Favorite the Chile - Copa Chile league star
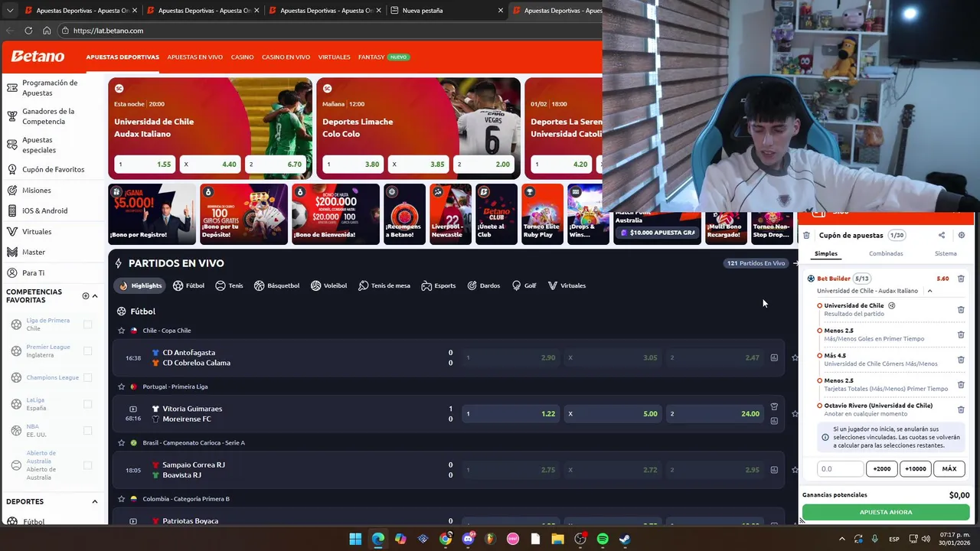The height and width of the screenshot is (551, 980). click(121, 331)
